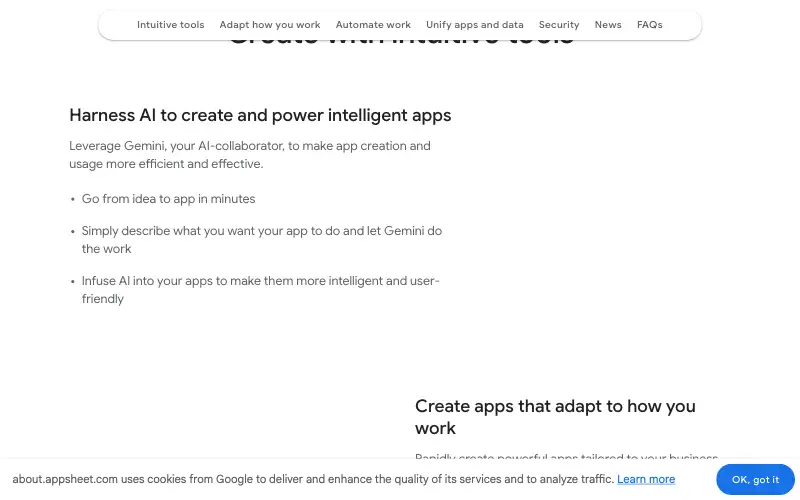Click heading Create apps that adapt to how you work
800x500 pixels.
pos(555,417)
